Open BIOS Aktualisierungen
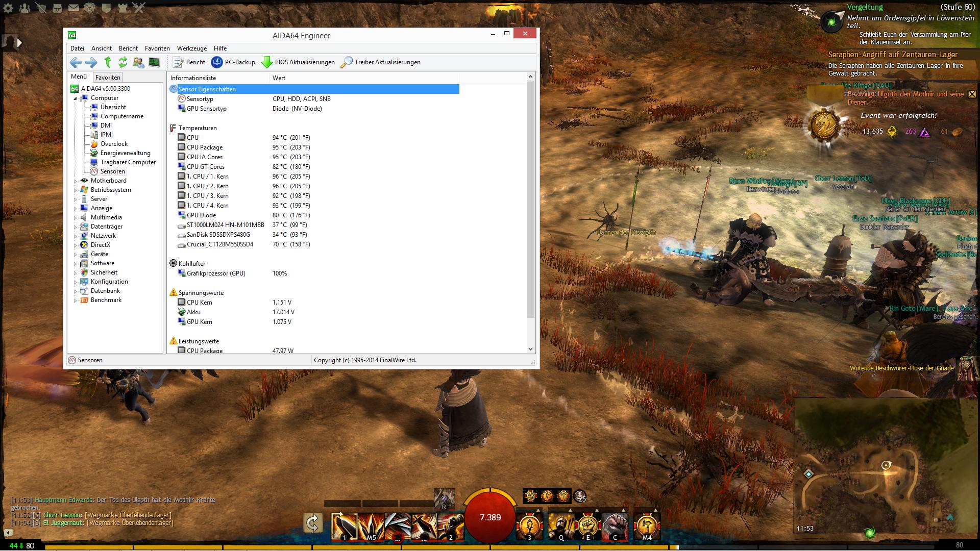This screenshot has height=551, width=980. pos(298,62)
